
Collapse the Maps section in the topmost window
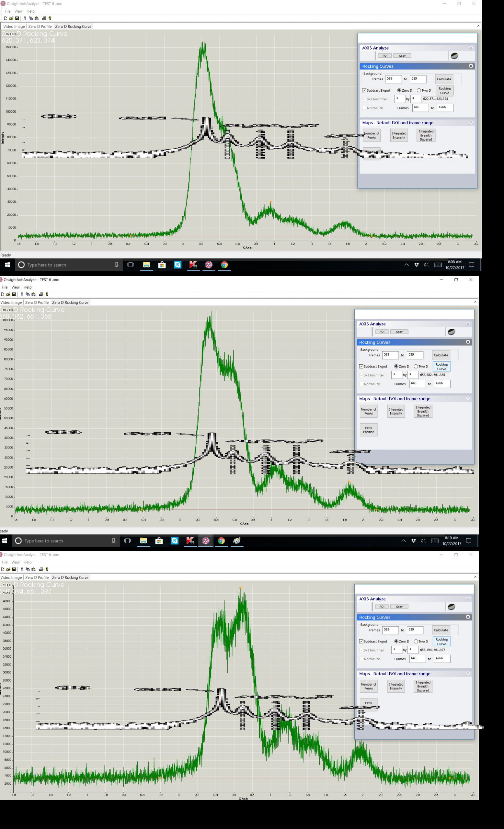click(471, 122)
